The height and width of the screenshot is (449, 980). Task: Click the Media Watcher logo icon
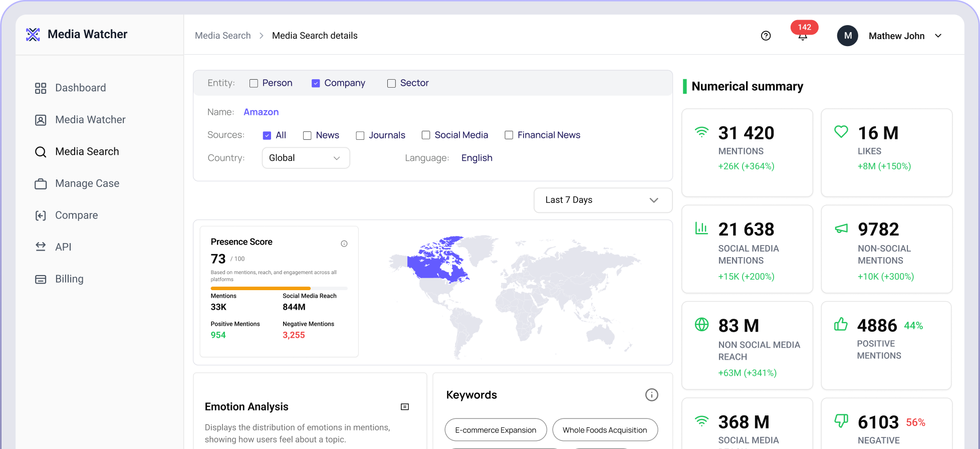[x=33, y=34]
